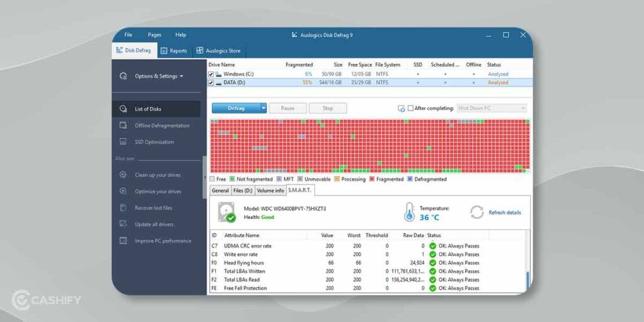Collapse the sidebar with the splitter arrow
Image resolution: width=644 pixels, height=322 pixels.
click(x=205, y=177)
